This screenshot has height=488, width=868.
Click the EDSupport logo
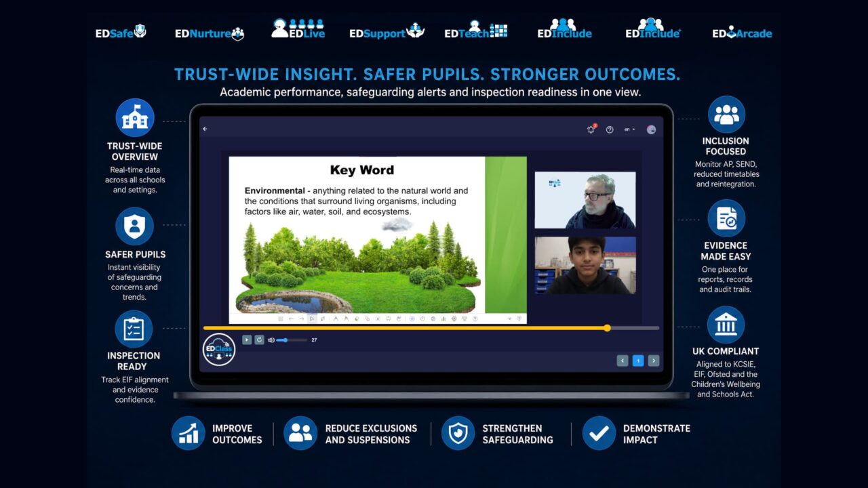[x=387, y=32]
